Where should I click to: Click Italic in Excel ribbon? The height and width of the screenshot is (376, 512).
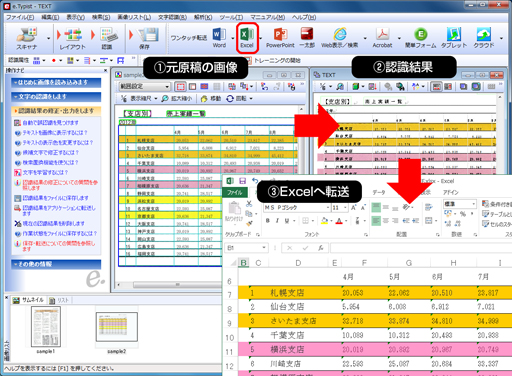277,221
